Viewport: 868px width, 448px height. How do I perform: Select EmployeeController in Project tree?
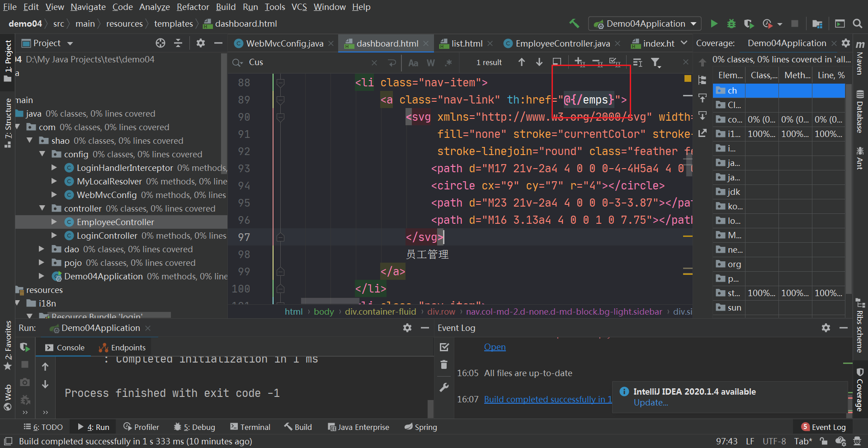(x=121, y=222)
